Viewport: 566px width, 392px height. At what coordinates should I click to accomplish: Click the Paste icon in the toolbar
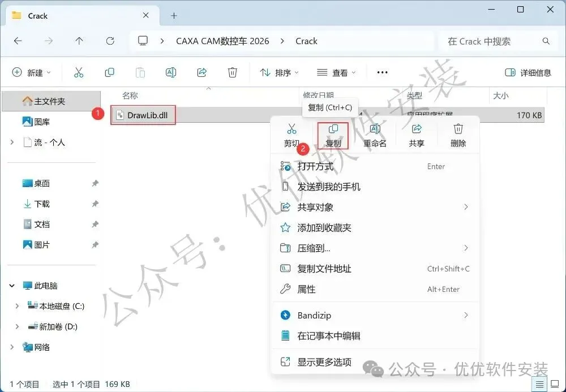pyautogui.click(x=140, y=72)
